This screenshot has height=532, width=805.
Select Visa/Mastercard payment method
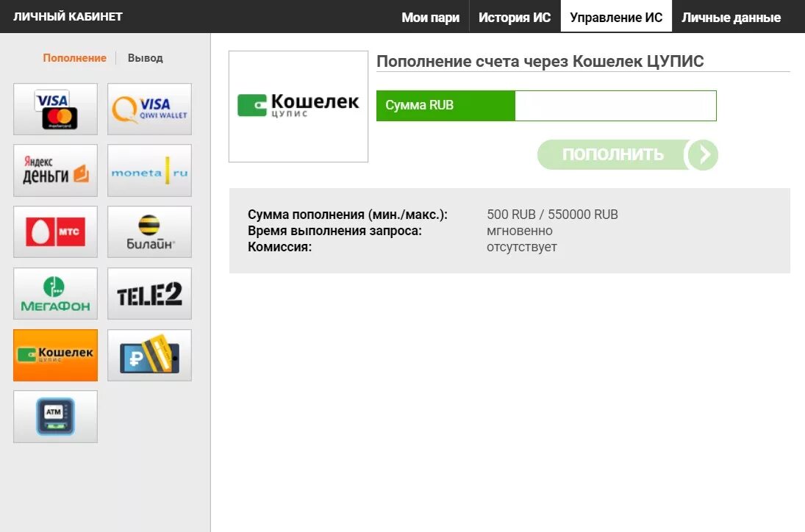tap(55, 109)
